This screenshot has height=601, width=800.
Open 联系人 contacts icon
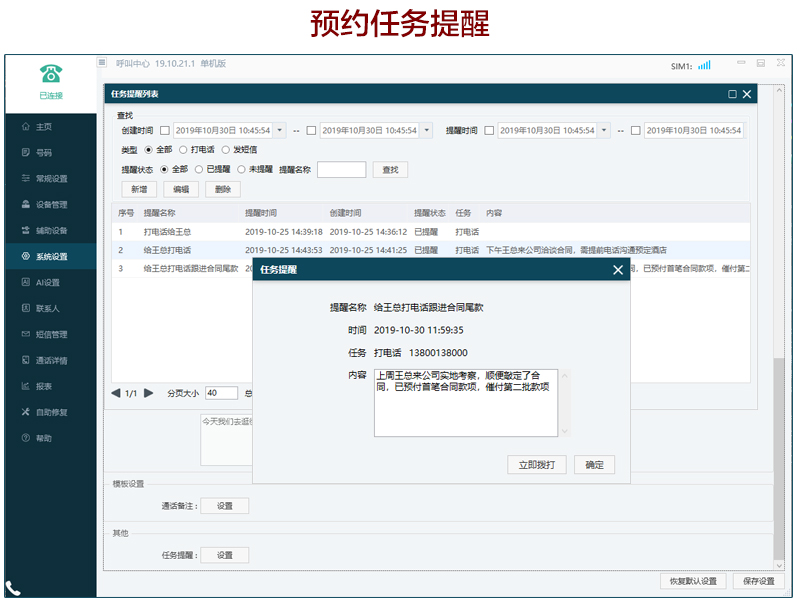[x=26, y=309]
